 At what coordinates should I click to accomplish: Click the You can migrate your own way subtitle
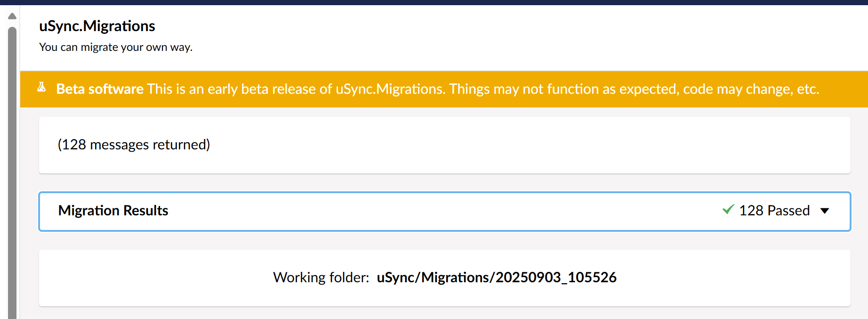coord(116,47)
